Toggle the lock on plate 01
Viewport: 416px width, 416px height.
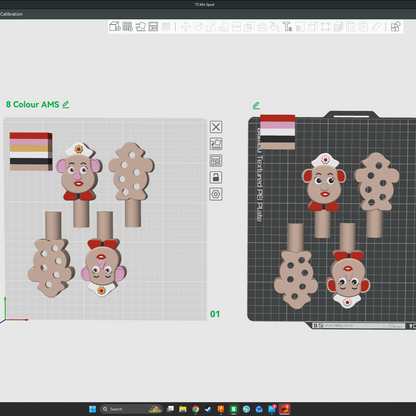(216, 177)
